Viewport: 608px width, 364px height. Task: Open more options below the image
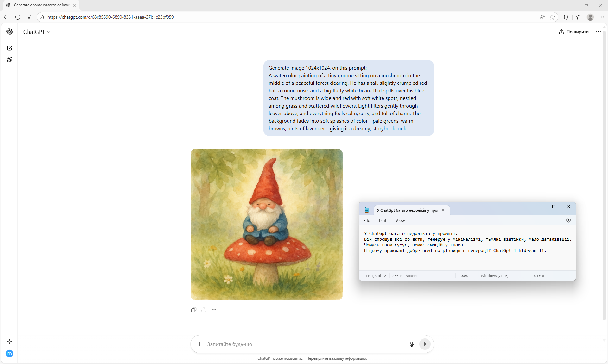[214, 310]
